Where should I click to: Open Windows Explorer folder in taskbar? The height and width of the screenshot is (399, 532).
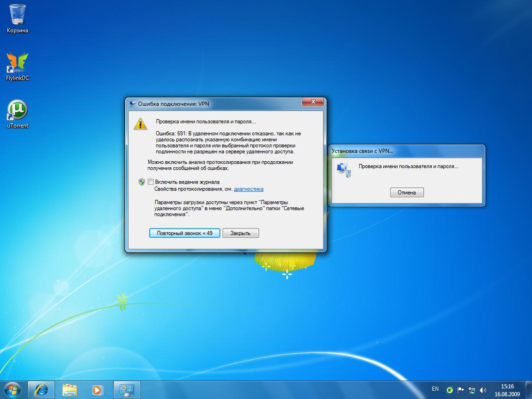coord(69,389)
